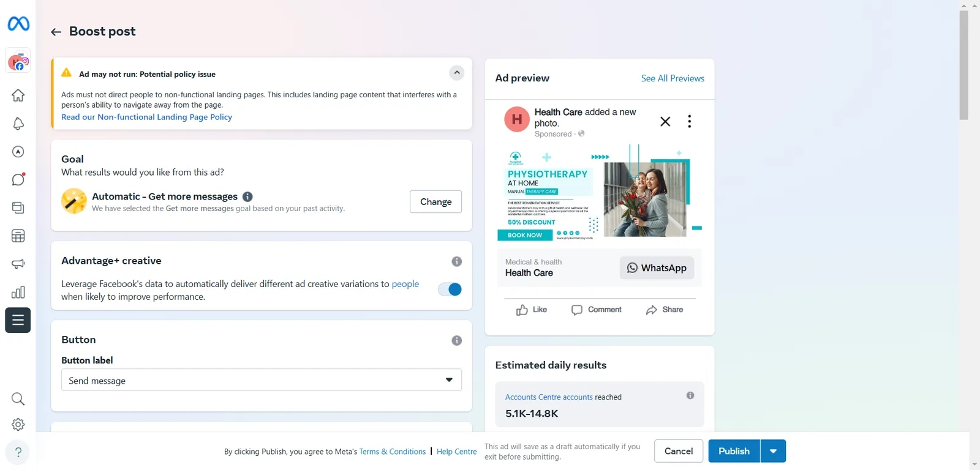Open the Help question mark icon
This screenshot has height=470, width=980.
click(18, 452)
